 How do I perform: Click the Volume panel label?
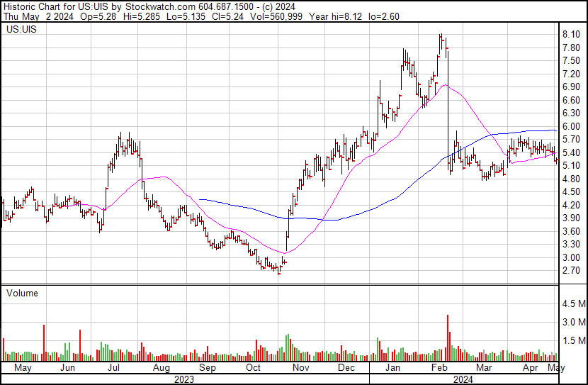pos(22,293)
